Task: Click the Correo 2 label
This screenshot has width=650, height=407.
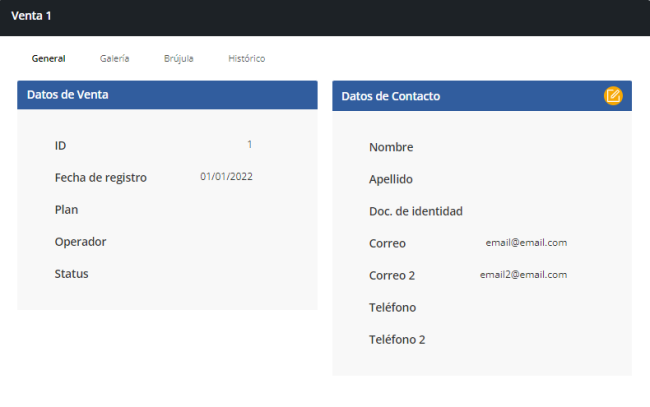Action: 392,276
